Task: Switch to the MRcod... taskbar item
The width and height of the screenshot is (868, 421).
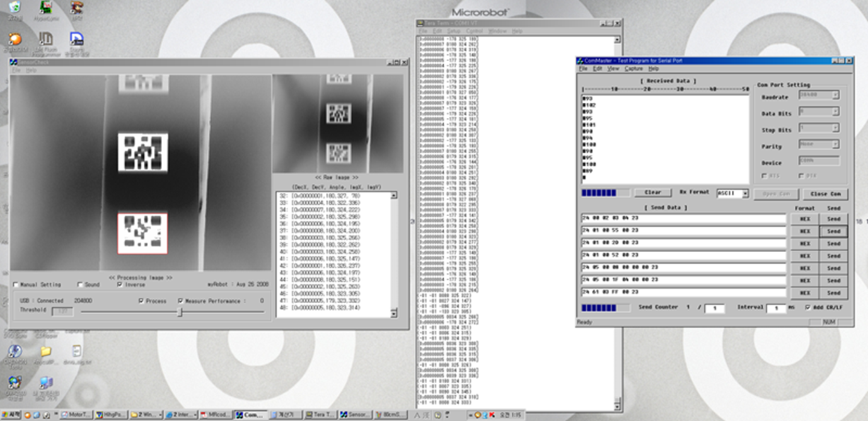Action: 216,415
